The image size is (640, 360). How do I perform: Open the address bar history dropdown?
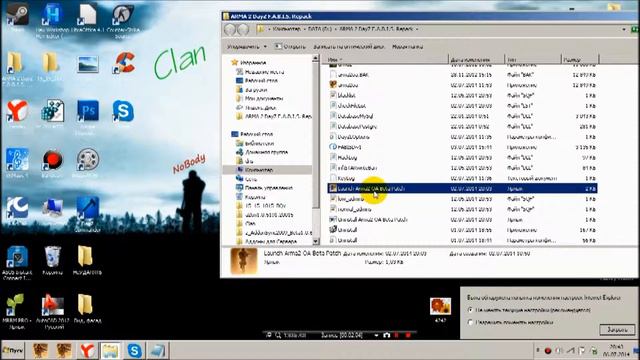point(624,29)
